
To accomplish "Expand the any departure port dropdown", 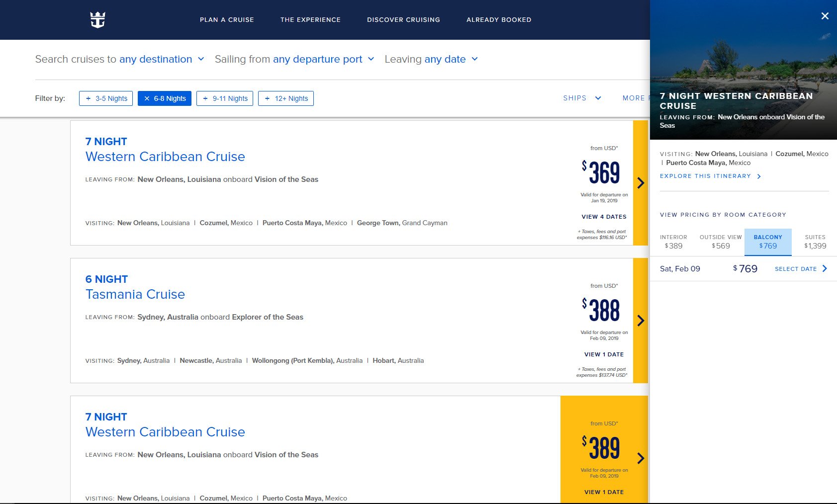I will 323,59.
